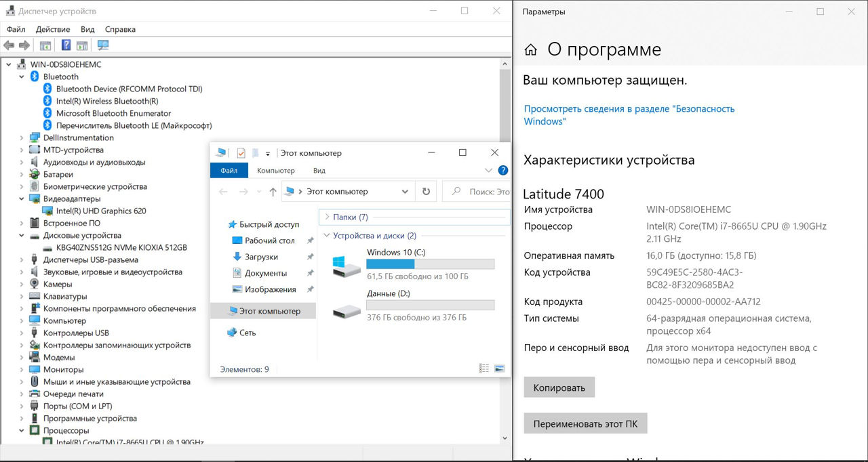Go up one folder level with the up arrow
868x462 pixels.
[273, 192]
